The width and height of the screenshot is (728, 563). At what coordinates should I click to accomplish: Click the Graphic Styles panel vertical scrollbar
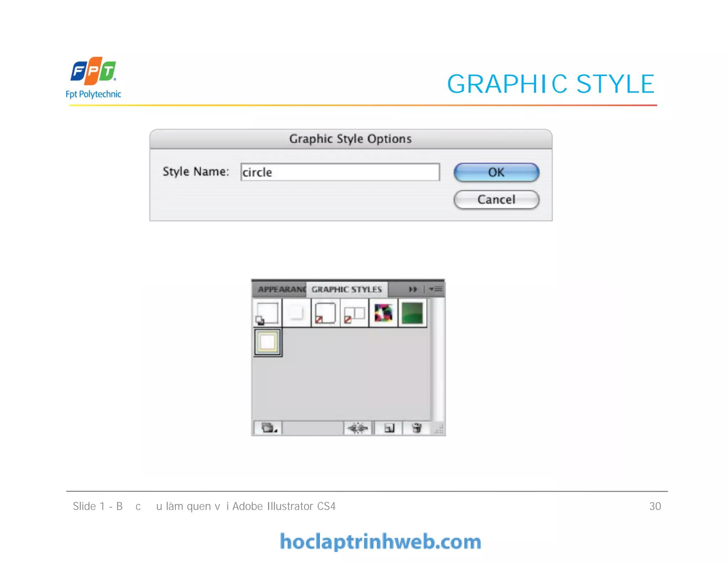(x=438, y=359)
